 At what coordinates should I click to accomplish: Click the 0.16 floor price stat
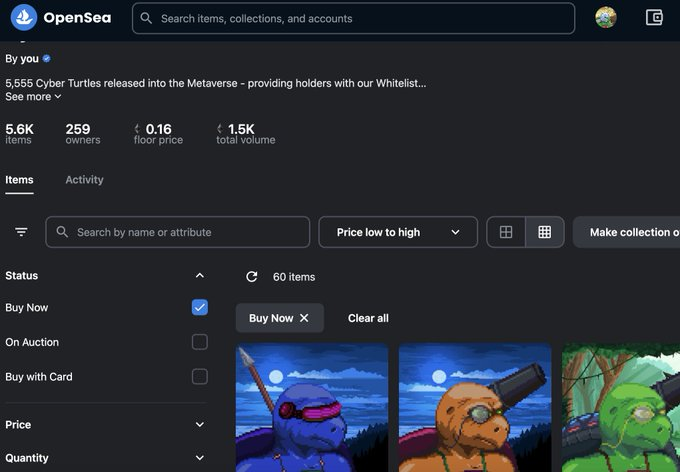pos(158,134)
